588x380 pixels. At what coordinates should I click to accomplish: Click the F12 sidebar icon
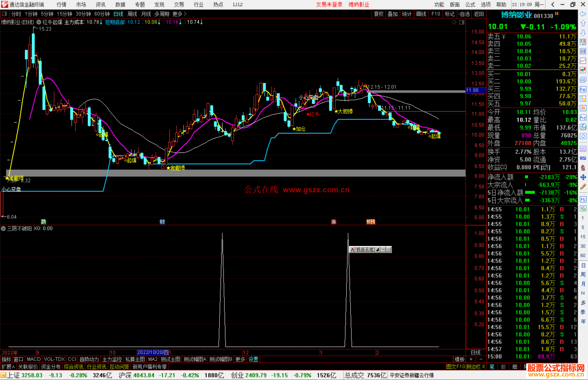583,118
